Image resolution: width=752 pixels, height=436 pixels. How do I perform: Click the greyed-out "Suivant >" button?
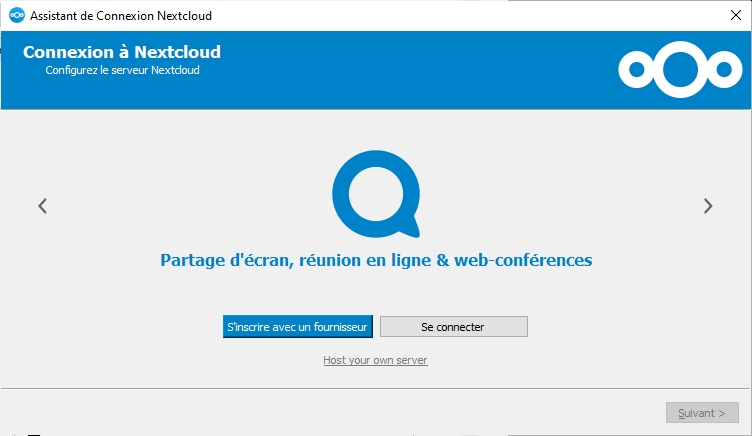pos(702,413)
